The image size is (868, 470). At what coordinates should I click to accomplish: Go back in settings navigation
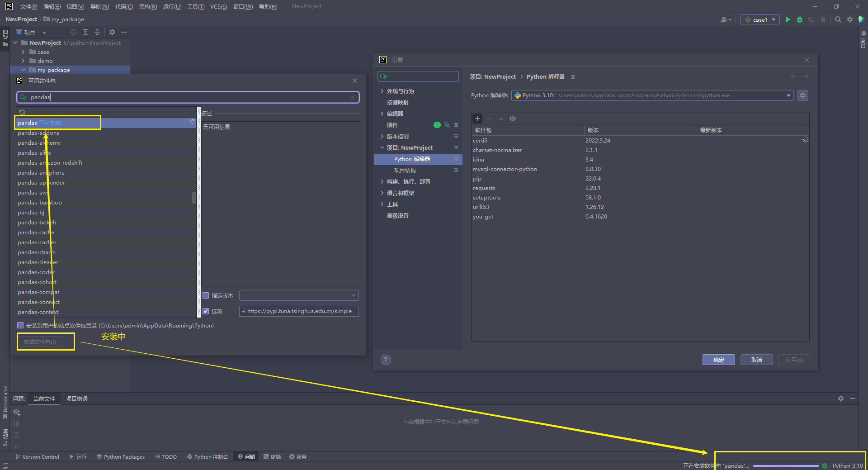(x=793, y=76)
